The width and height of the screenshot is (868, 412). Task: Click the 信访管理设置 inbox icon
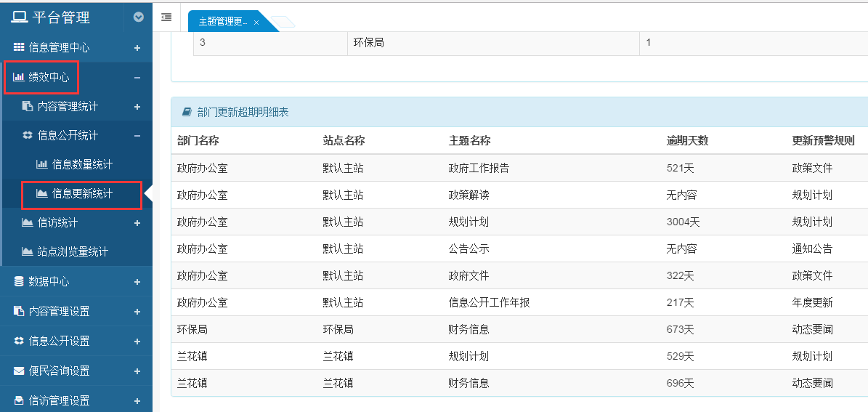click(x=19, y=400)
